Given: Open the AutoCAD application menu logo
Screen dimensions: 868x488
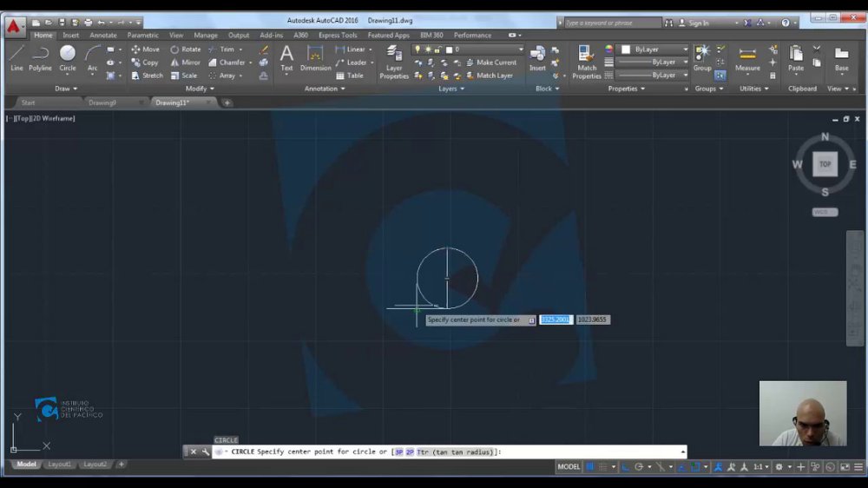Looking at the screenshot, I should [x=13, y=25].
